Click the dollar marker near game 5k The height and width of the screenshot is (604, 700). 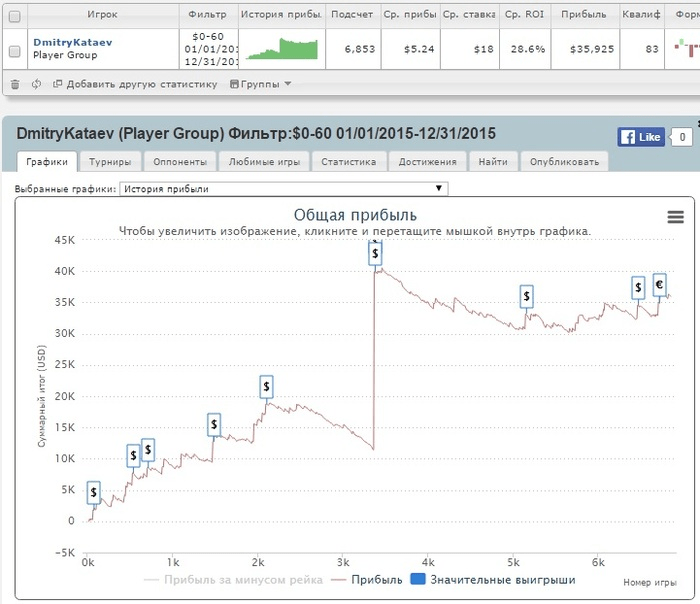(x=527, y=296)
